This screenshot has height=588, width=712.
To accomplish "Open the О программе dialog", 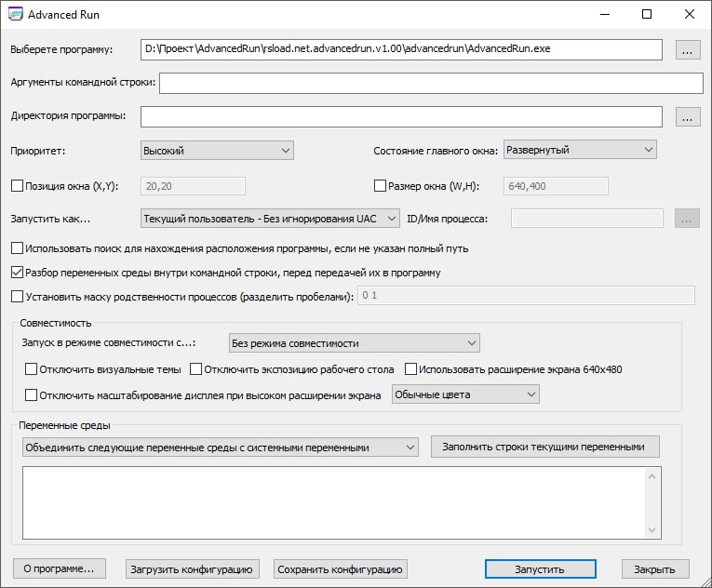I will pyautogui.click(x=59, y=568).
